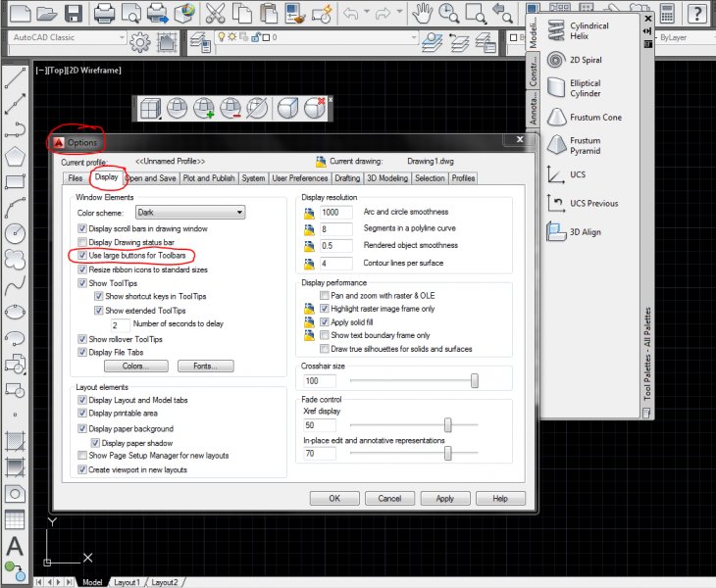716x588 pixels.
Task: Click the Colors... button
Action: click(x=135, y=367)
